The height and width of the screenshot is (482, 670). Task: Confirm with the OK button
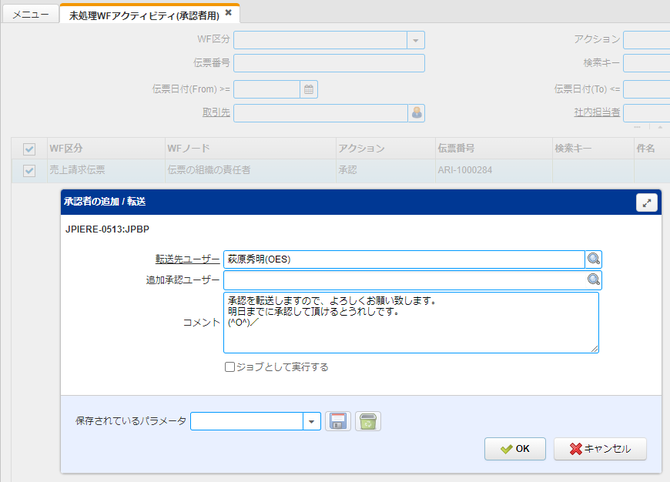click(515, 449)
